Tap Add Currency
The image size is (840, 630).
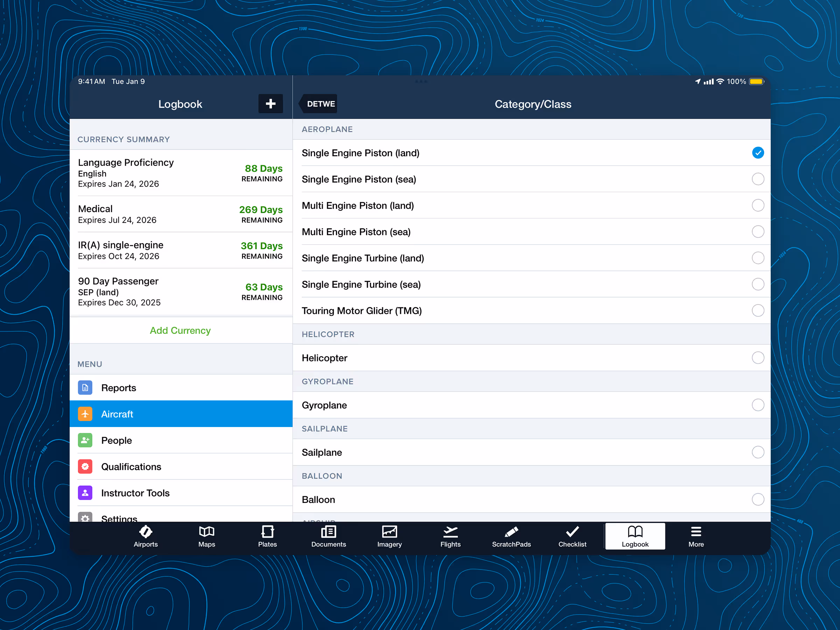[x=180, y=330]
